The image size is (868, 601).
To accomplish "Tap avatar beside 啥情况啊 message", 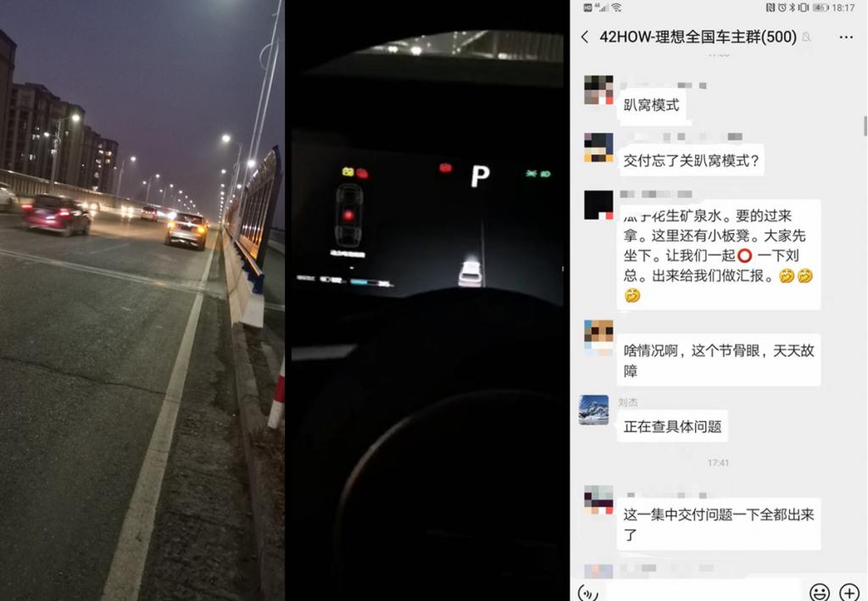I will pos(598,335).
